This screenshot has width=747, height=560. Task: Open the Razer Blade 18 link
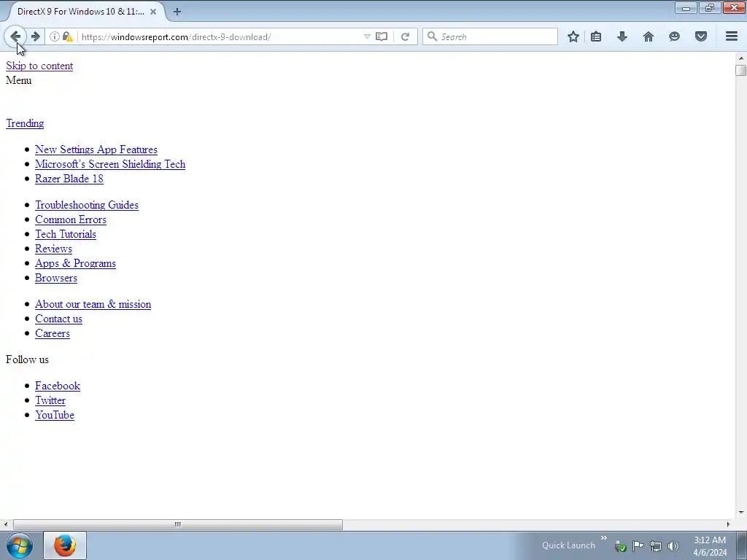pyautogui.click(x=69, y=179)
